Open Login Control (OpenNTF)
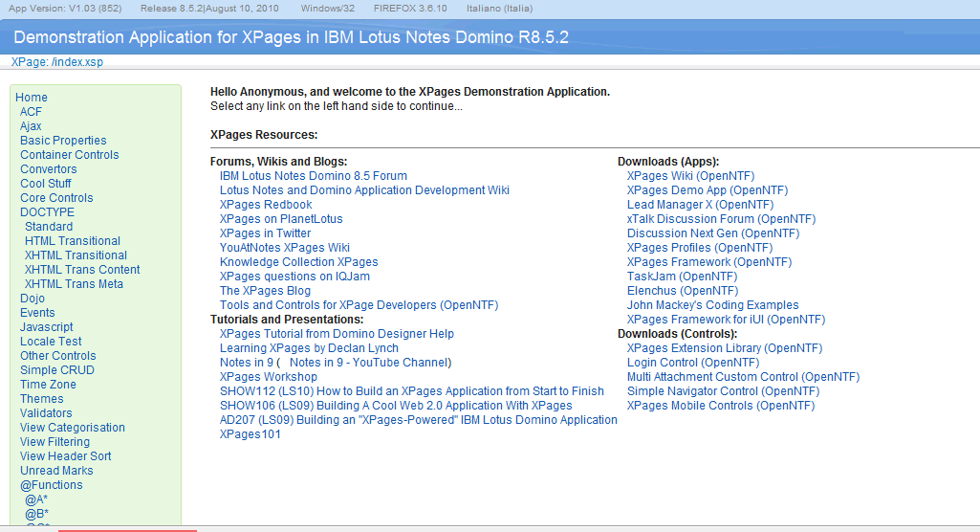Viewport: 980px width, 532px height. coord(693,364)
